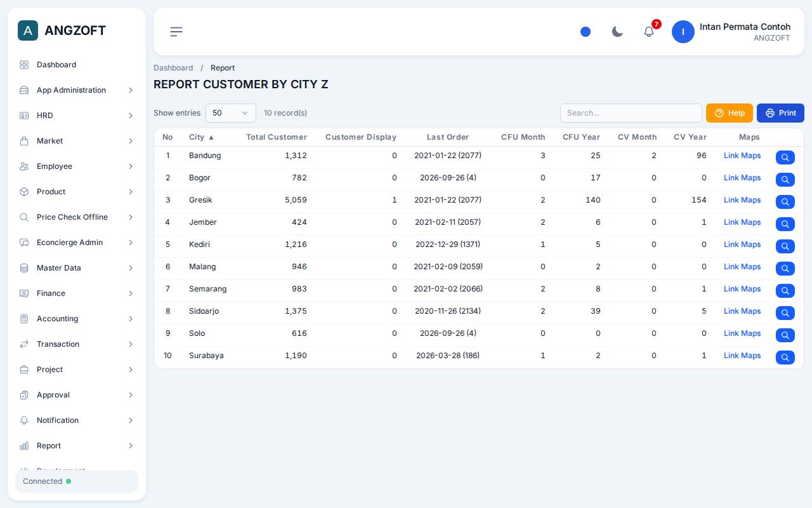This screenshot has height=508, width=812.
Task: Toggle the hamburger sidebar menu icon
Action: click(176, 31)
